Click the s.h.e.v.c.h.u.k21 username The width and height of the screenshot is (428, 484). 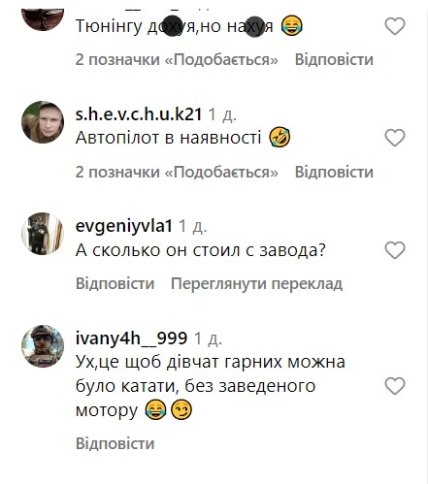coord(139,115)
